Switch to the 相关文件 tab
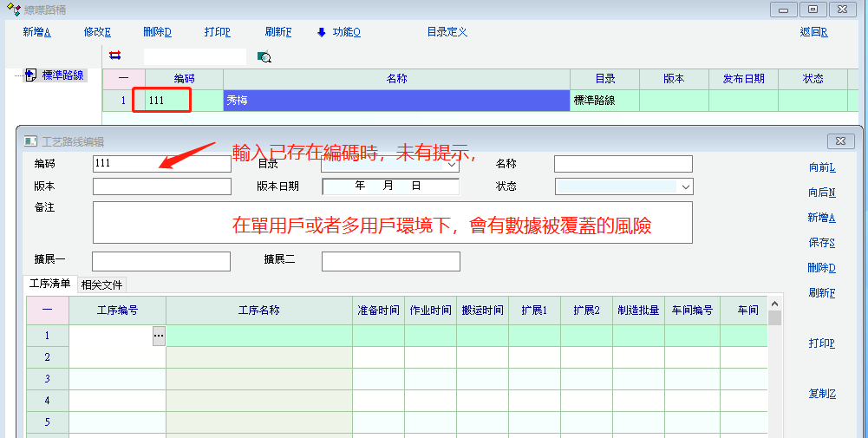The width and height of the screenshot is (868, 438). 101,284
